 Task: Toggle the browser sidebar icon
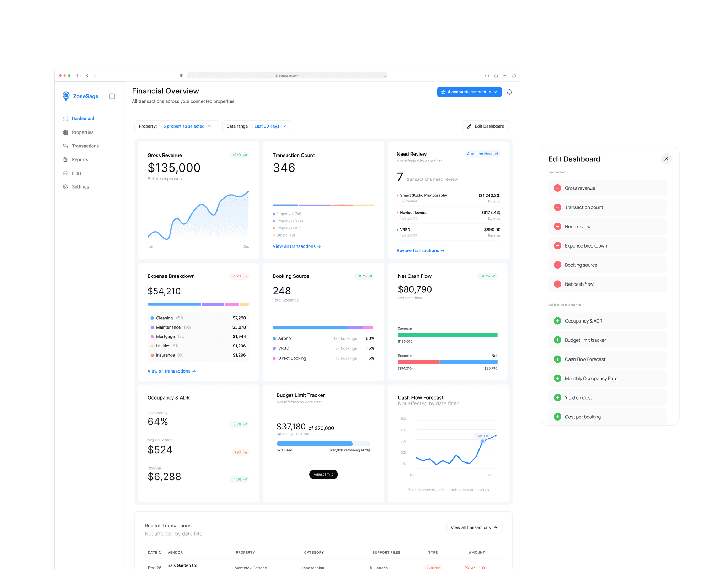click(78, 76)
